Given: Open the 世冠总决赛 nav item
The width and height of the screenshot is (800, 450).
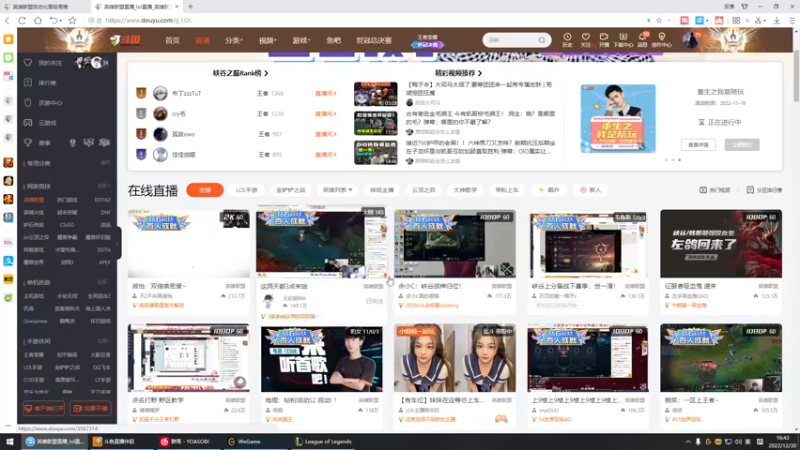Looking at the screenshot, I should (374, 40).
